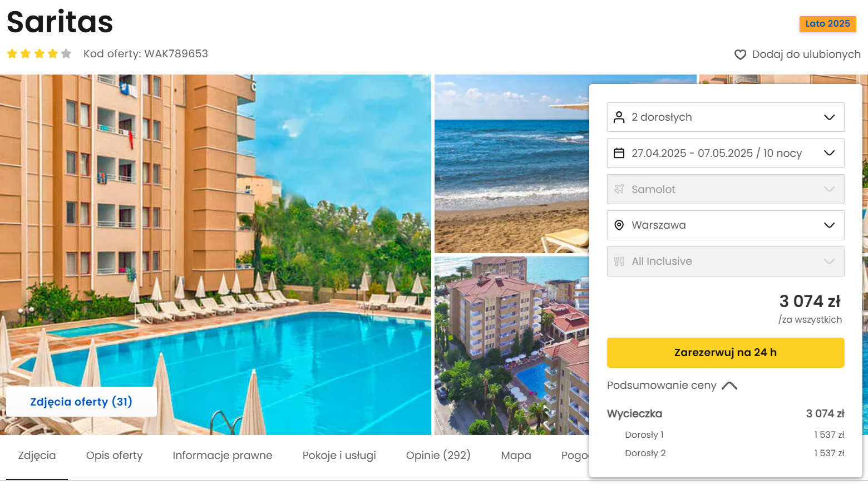The height and width of the screenshot is (484, 868).
Task: Open the Warszawa departure city dropdown
Action: (726, 225)
